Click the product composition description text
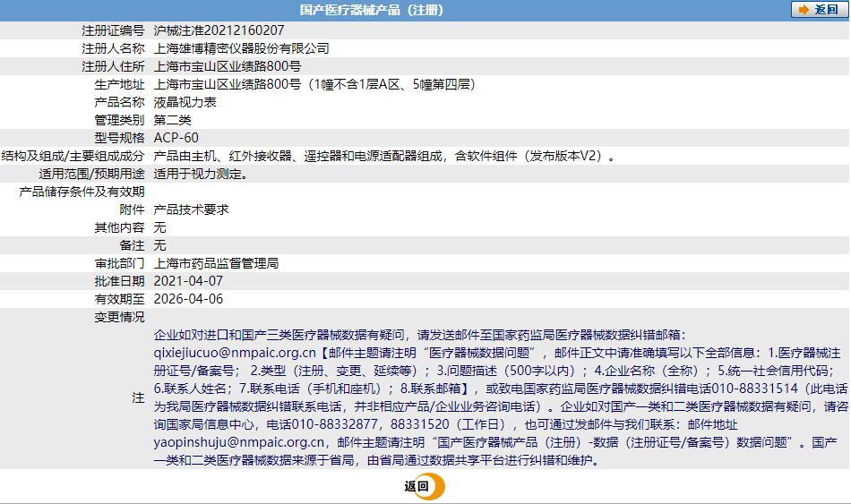 point(385,156)
